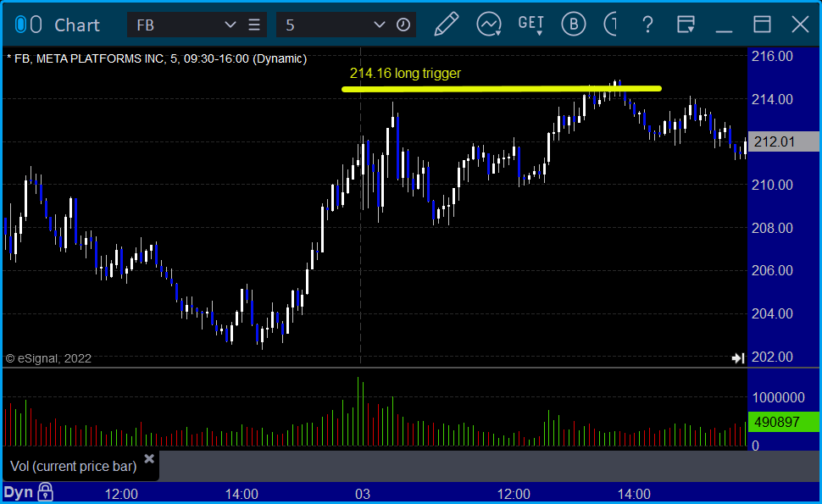Click the 210.00 price axis label
The height and width of the screenshot is (504, 822).
[x=772, y=185]
